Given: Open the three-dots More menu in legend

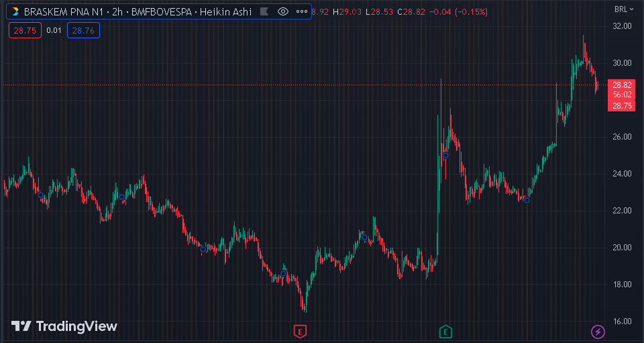Looking at the screenshot, I should pos(302,12).
